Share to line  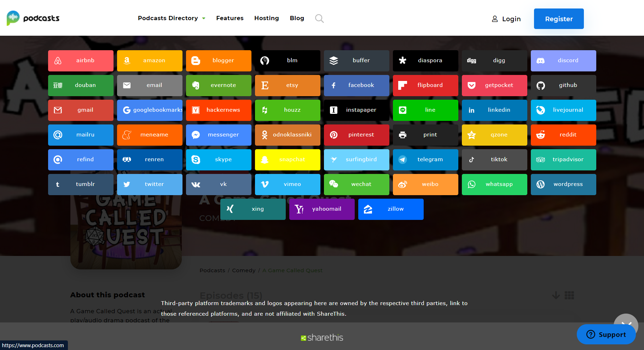click(x=425, y=110)
